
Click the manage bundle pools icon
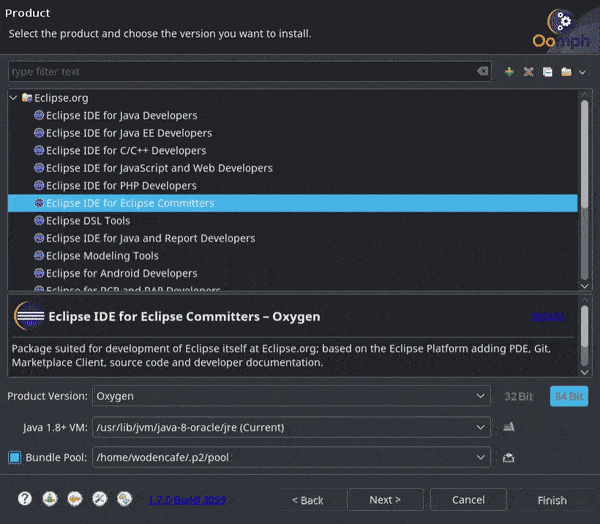(509, 457)
